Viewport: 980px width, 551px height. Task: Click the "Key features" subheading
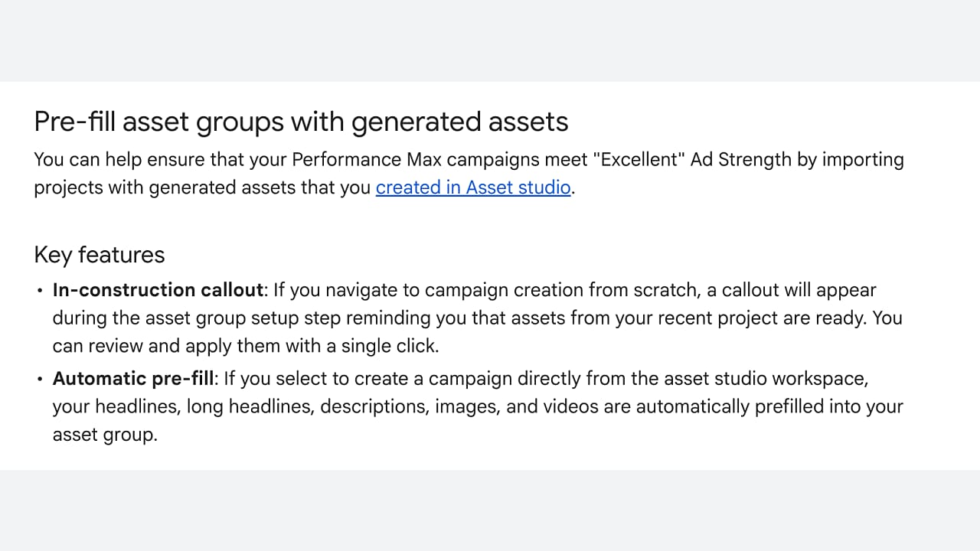pos(100,255)
